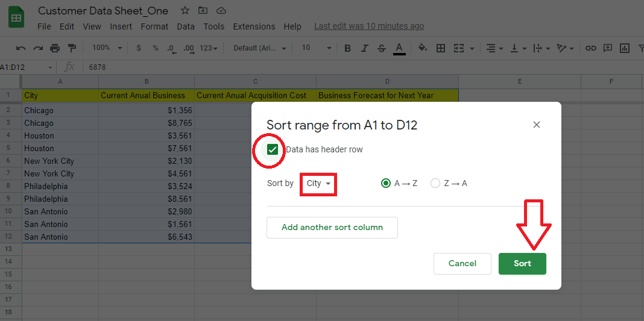The image size is (644, 321).
Task: Click the green Sort button
Action: pos(522,263)
